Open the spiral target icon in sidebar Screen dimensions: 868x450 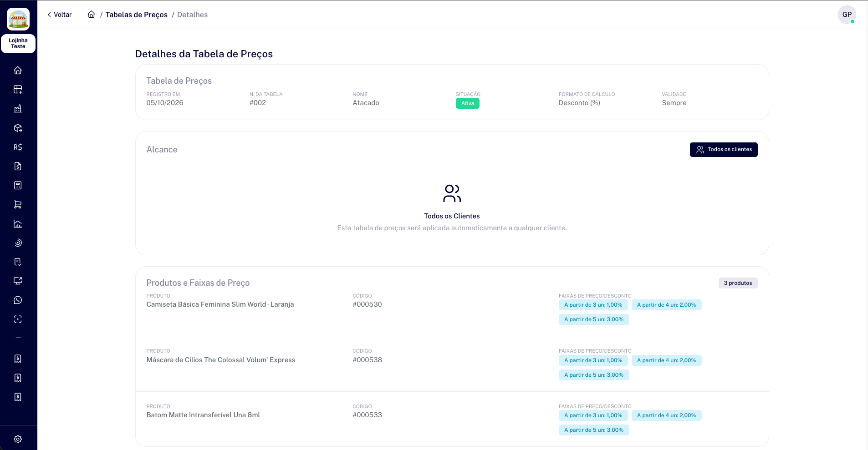(18, 243)
